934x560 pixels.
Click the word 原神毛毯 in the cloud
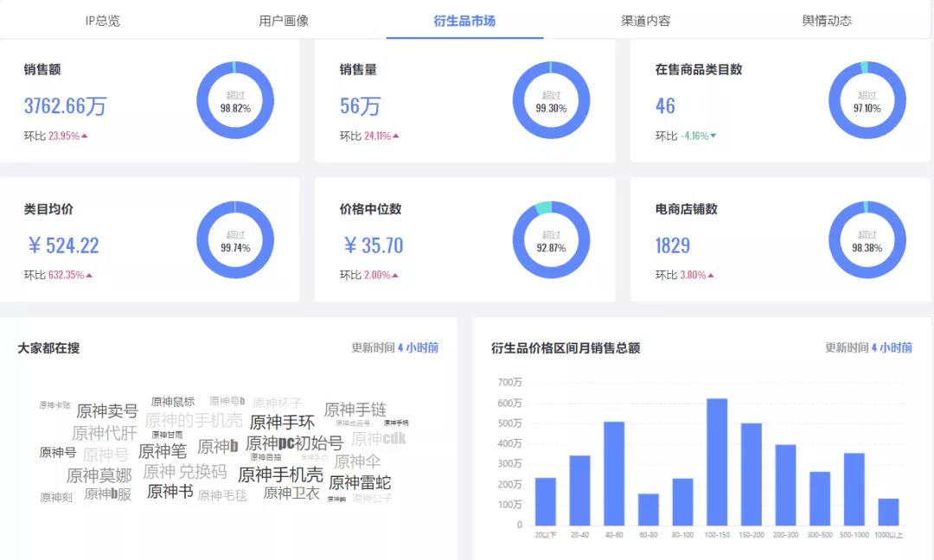click(x=222, y=495)
